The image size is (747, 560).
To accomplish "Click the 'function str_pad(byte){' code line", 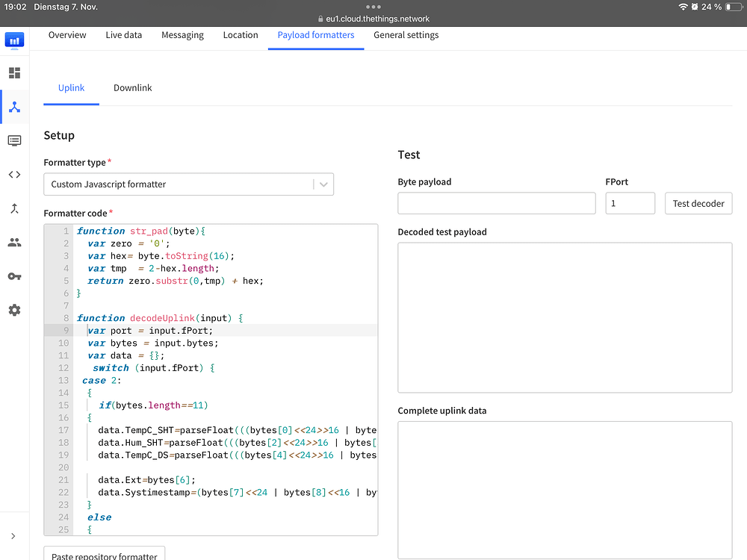I will (x=141, y=231).
